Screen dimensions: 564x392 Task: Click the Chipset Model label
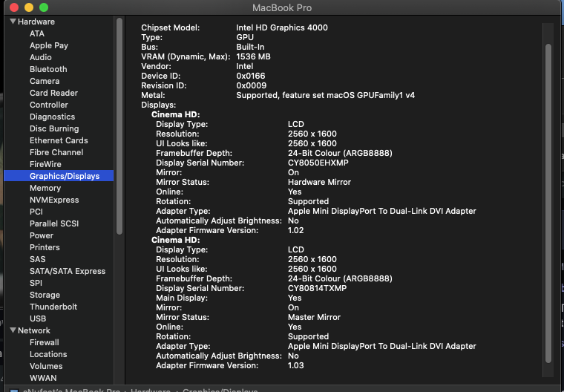(x=171, y=27)
